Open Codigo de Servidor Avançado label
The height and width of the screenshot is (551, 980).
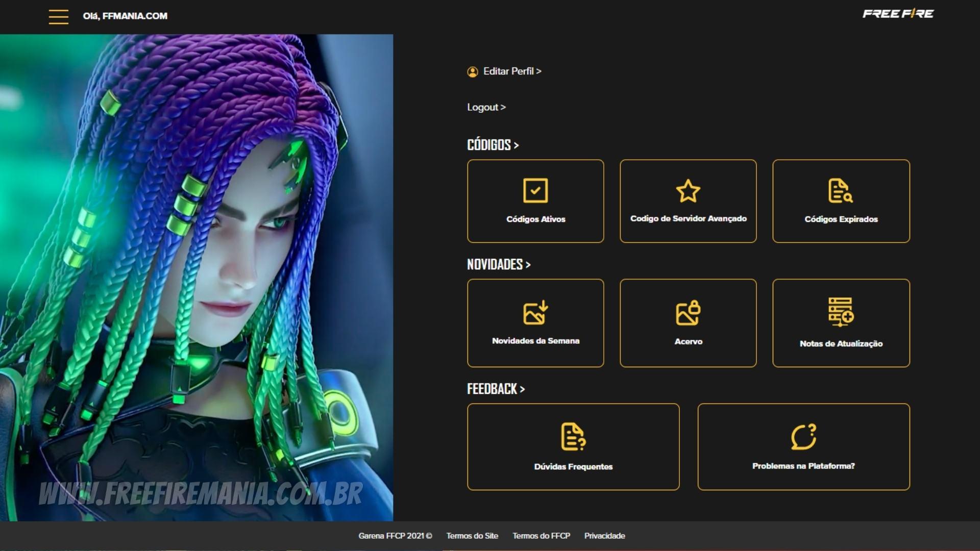[x=688, y=218]
